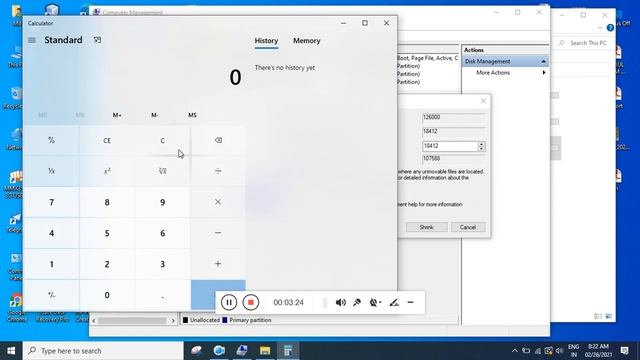640x360 pixels.
Task: Increase shrink amount with up spinner
Action: (x=482, y=144)
